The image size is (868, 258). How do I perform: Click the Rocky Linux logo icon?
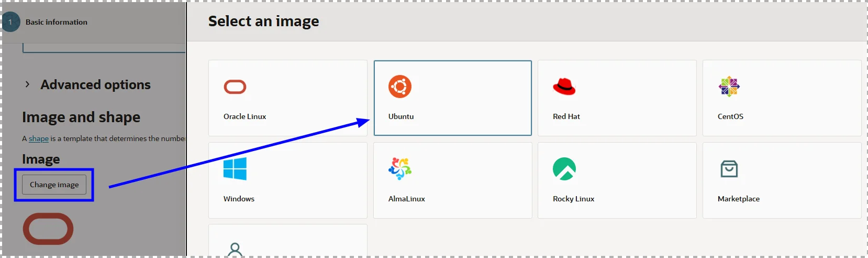point(564,169)
